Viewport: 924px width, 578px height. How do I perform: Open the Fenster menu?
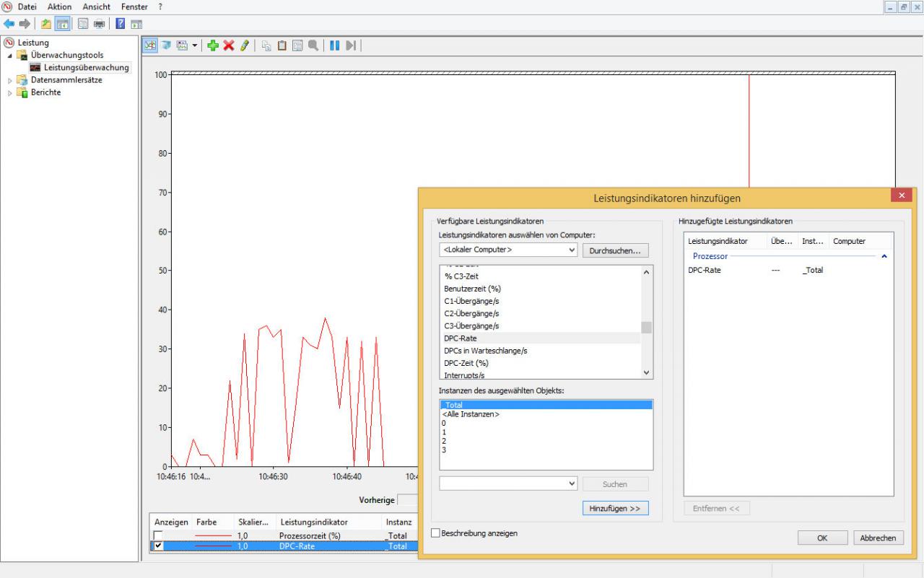pyautogui.click(x=134, y=6)
